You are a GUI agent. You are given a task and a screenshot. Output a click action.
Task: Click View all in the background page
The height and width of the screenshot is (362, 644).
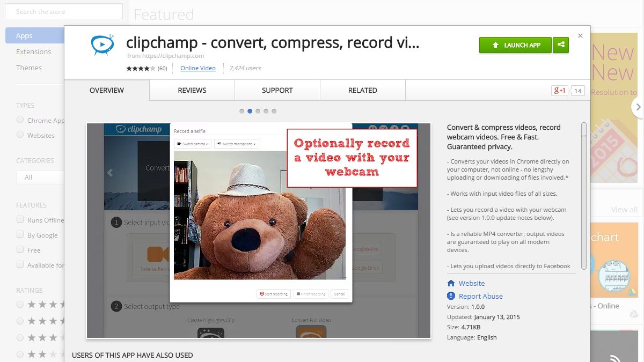tap(624, 210)
